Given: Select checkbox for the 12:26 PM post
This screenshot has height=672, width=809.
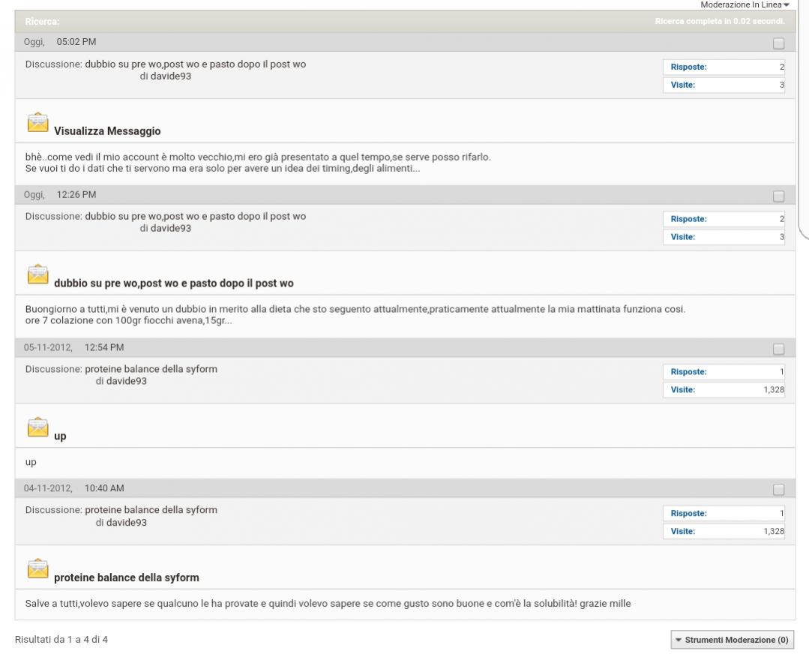Looking at the screenshot, I should pos(778,196).
